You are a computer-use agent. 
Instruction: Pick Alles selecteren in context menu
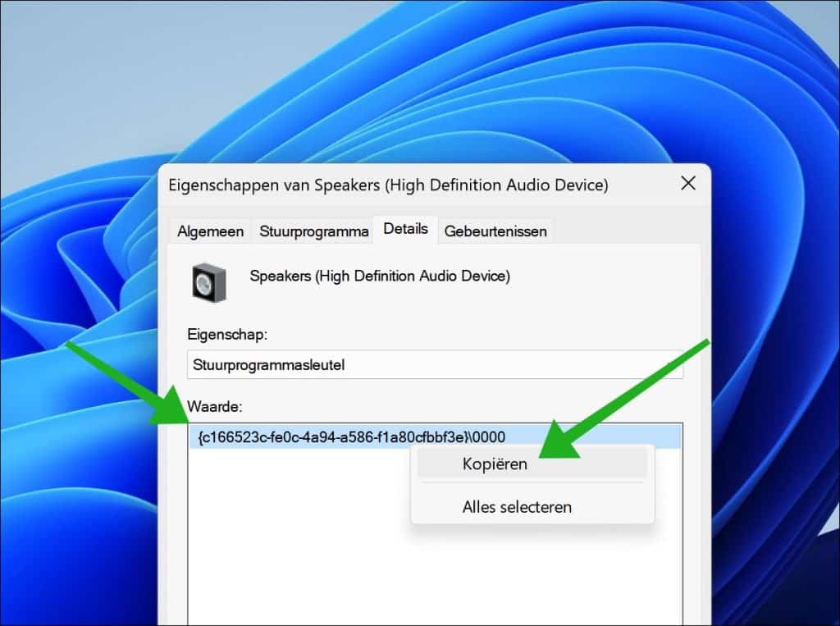[532, 506]
